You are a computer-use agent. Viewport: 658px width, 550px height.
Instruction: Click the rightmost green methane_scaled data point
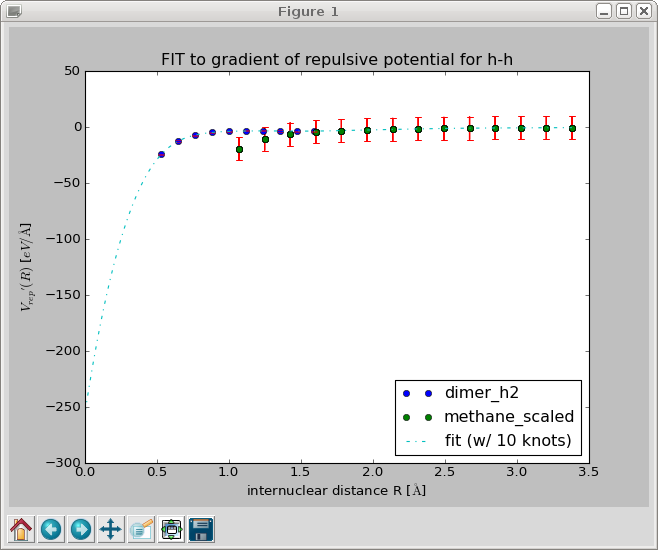[572, 128]
